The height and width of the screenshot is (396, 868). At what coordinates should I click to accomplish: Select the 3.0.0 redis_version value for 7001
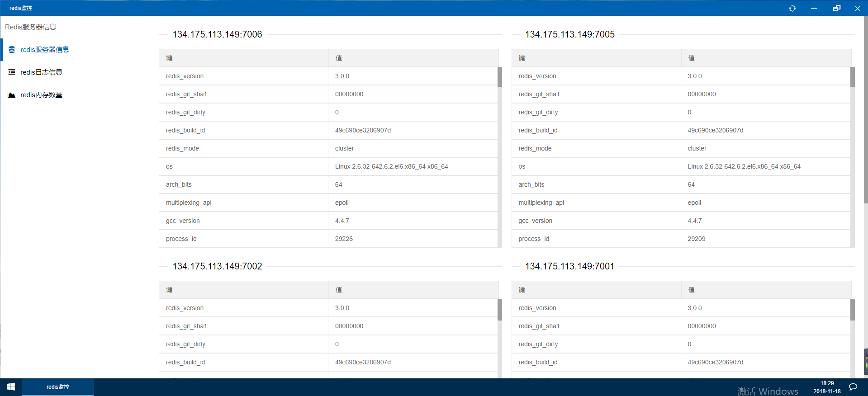coord(695,308)
